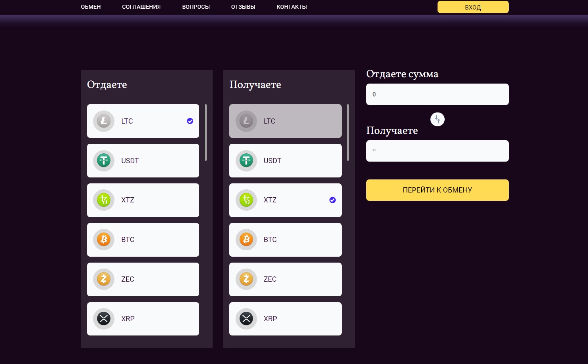Click the XTZ Tezos icon under Получаете
The height and width of the screenshot is (364, 588).
pyautogui.click(x=246, y=200)
